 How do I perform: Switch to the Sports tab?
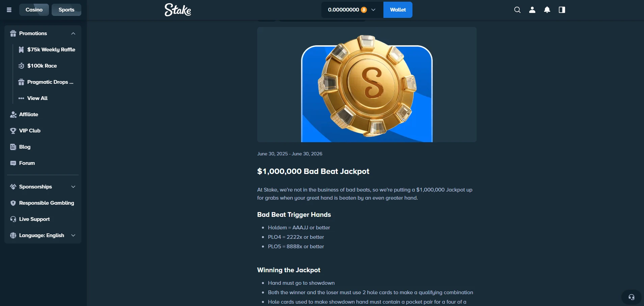66,10
